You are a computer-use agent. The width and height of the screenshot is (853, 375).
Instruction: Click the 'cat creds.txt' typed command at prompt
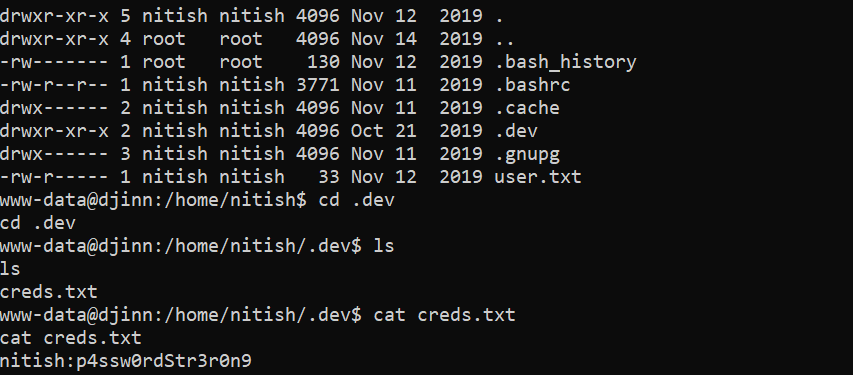pos(444,315)
